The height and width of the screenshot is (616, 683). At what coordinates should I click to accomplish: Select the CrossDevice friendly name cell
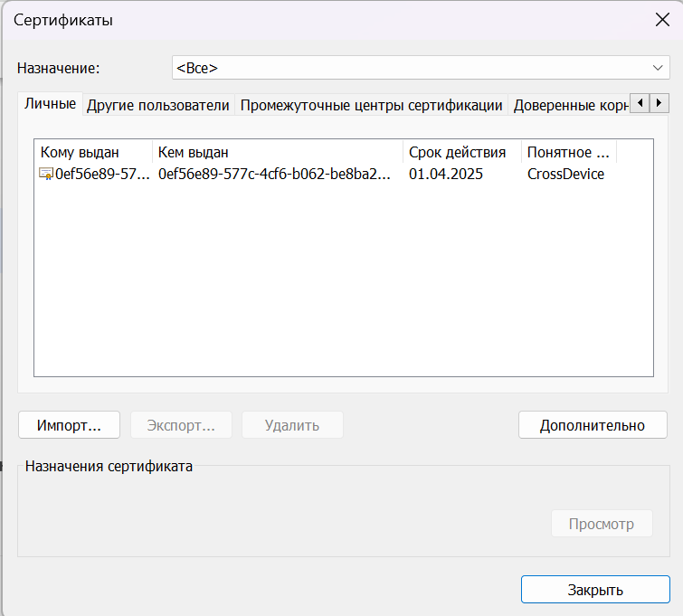pos(565,175)
